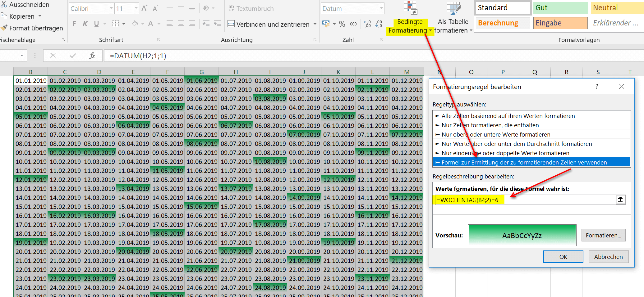644x297 pixels.
Task: Click the help question mark in the dialog
Action: 597,87
